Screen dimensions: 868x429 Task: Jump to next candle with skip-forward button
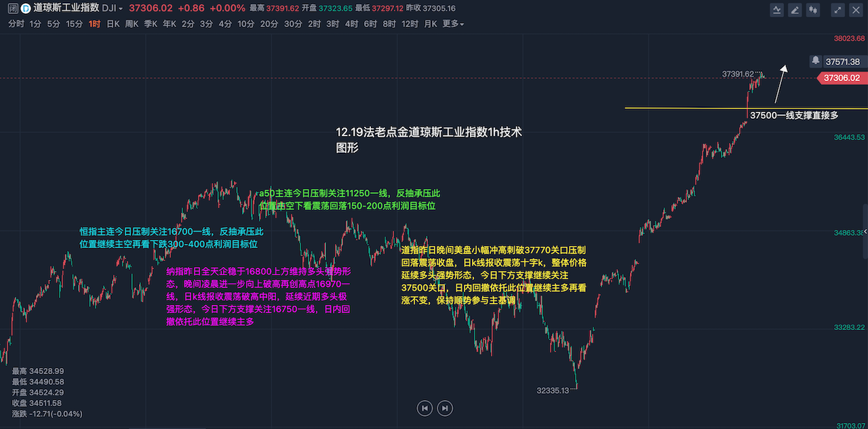pyautogui.click(x=444, y=408)
